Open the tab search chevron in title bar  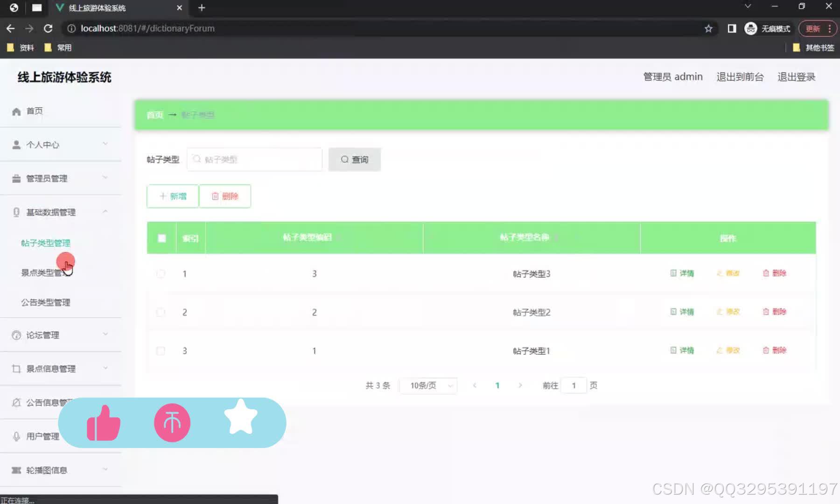coord(748,7)
